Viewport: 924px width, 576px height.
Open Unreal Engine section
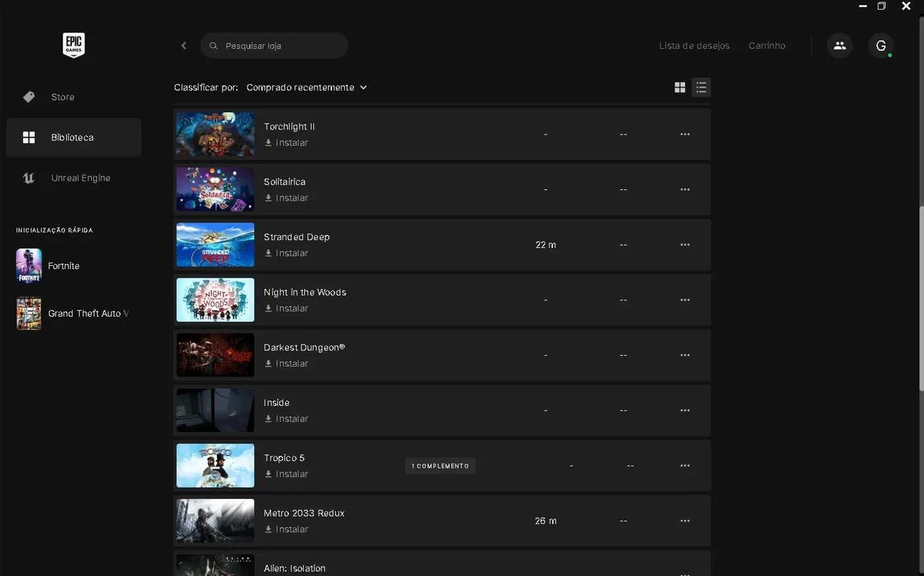[74, 178]
